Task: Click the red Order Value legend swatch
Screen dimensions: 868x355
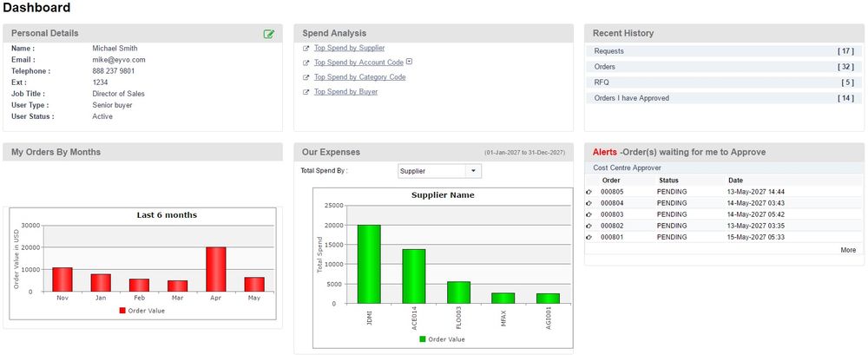Action: pyautogui.click(x=122, y=311)
